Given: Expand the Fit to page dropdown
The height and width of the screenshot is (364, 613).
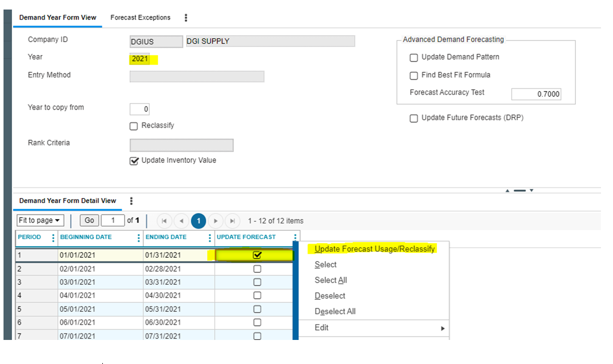Looking at the screenshot, I should (x=40, y=221).
